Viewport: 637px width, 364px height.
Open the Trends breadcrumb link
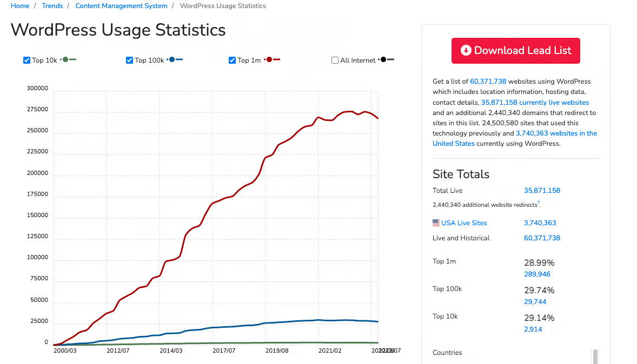click(52, 6)
